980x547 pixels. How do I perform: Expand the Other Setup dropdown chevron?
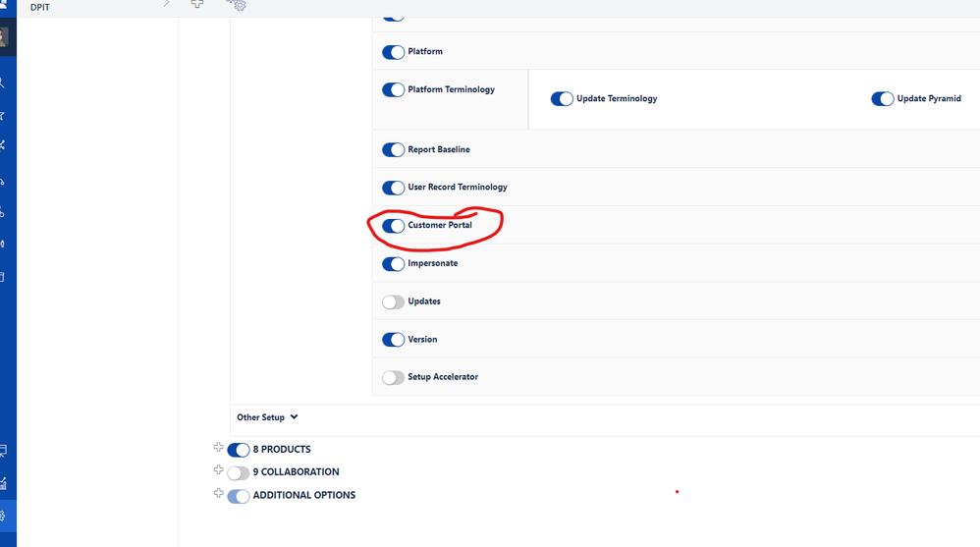coord(294,417)
